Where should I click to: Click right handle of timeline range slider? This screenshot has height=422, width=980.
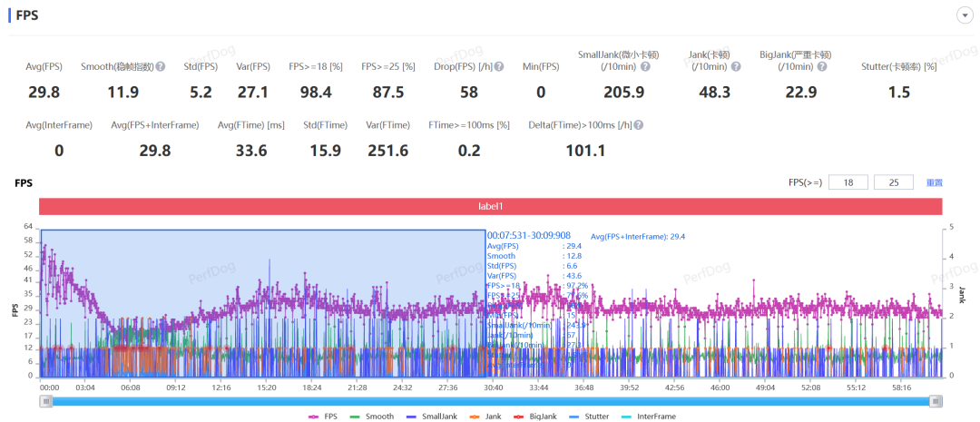[x=936, y=401]
